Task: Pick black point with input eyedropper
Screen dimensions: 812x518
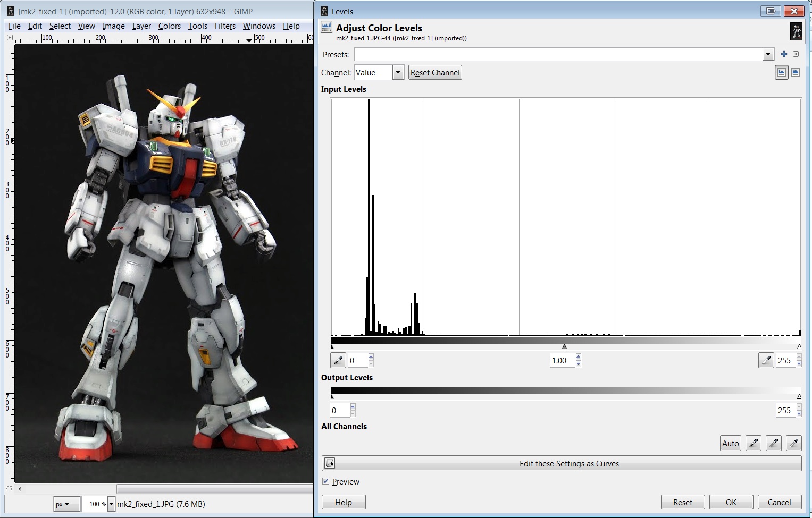Action: coord(338,360)
